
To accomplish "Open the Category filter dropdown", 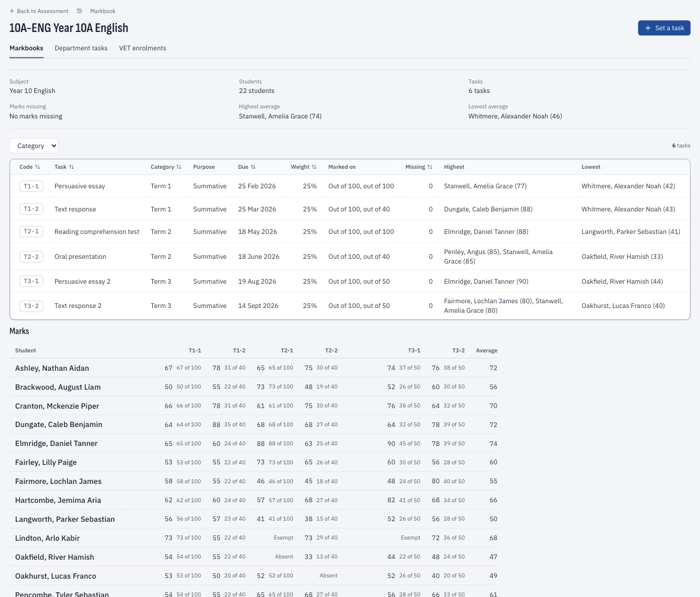I will point(34,146).
